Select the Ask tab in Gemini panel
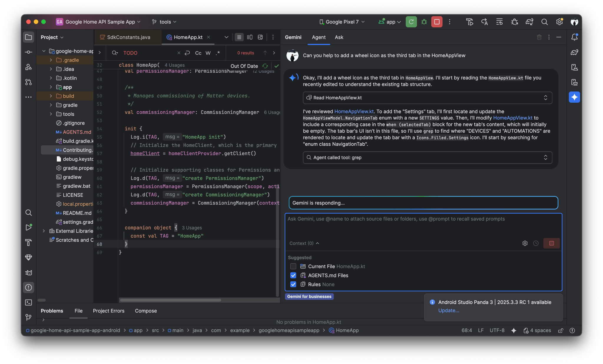603x364 pixels. tap(339, 37)
